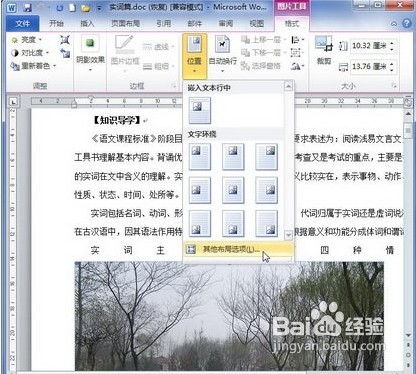Open the Align objects dropdown icon

(x=298, y=40)
